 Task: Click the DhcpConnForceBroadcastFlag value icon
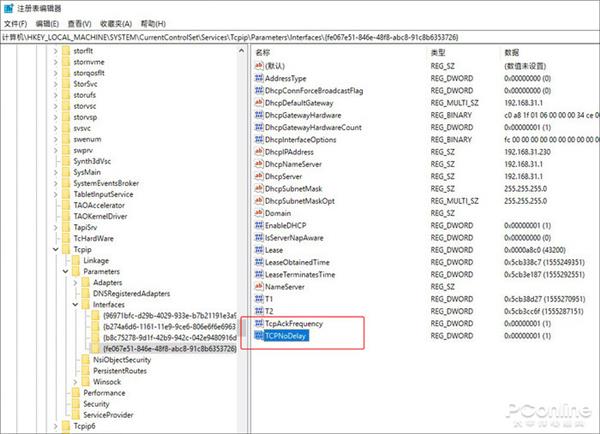coord(259,90)
